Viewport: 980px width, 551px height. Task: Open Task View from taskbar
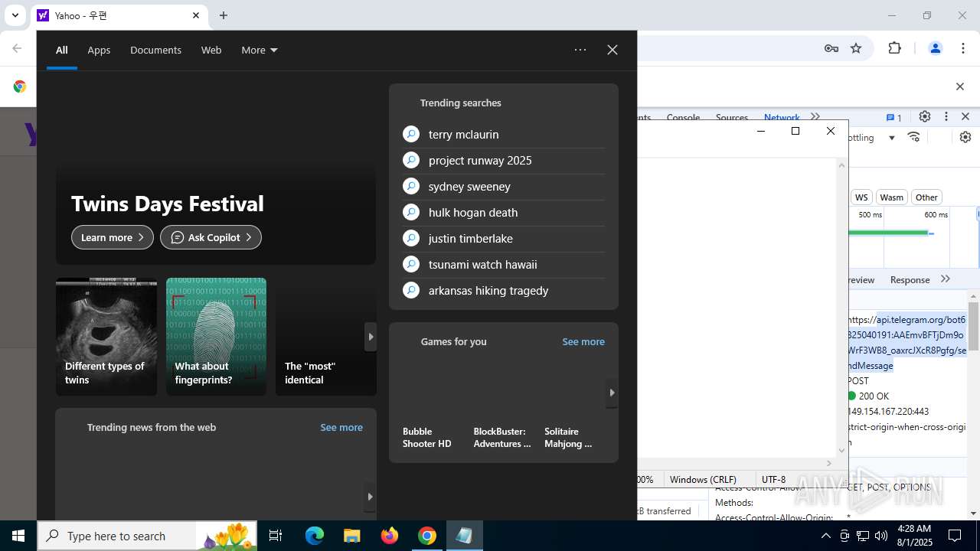click(x=276, y=536)
